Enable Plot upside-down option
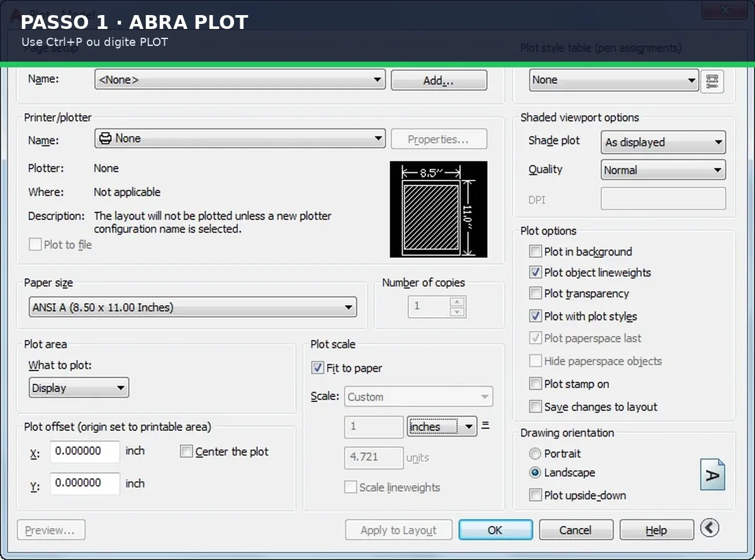Viewport: 755px width, 560px height. (535, 495)
